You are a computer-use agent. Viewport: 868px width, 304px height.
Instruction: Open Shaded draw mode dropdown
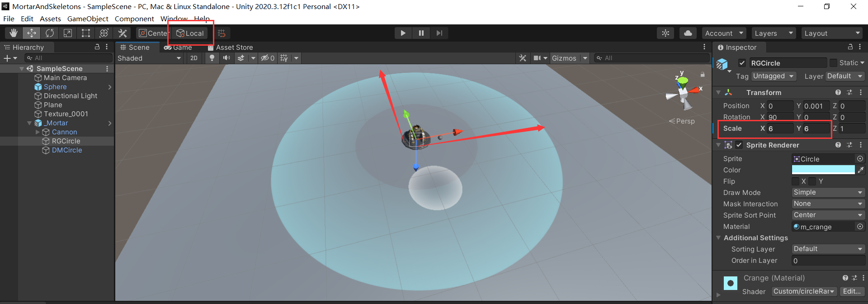[x=149, y=58]
